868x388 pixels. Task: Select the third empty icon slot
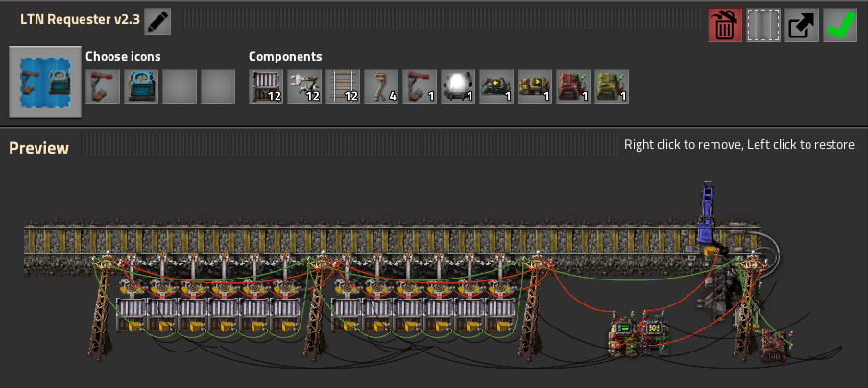(180, 85)
